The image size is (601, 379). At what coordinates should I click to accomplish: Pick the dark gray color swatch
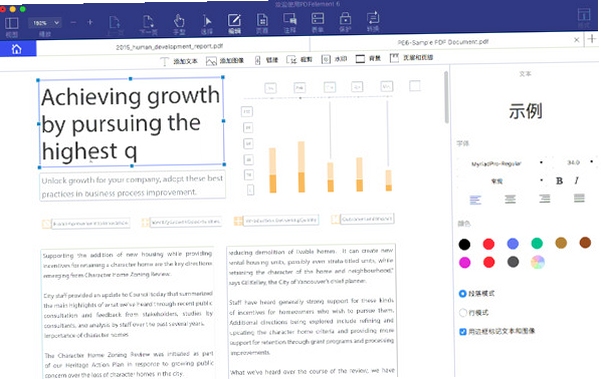coord(513,262)
